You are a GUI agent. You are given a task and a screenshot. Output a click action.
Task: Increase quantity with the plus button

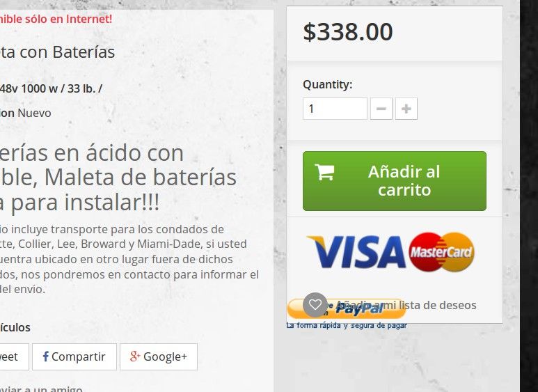[406, 109]
